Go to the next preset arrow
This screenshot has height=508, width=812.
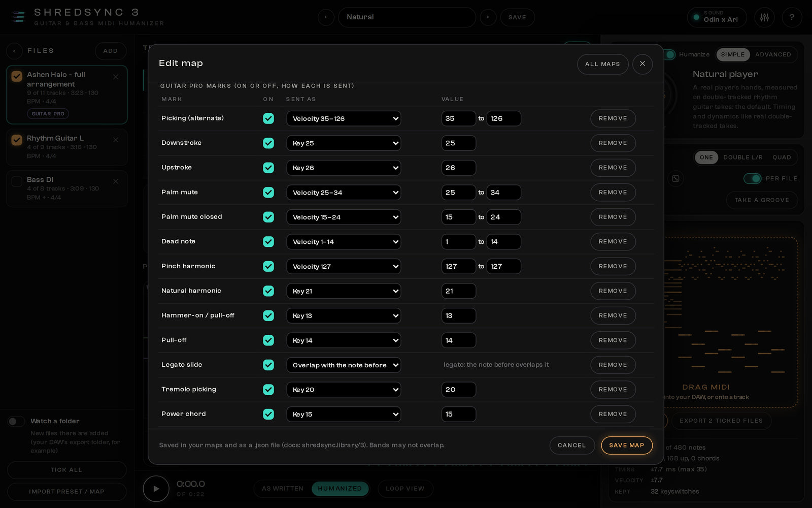pyautogui.click(x=488, y=17)
